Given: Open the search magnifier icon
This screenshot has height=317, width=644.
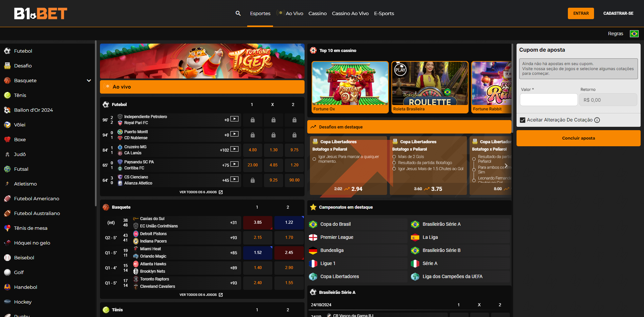Looking at the screenshot, I should (x=238, y=13).
